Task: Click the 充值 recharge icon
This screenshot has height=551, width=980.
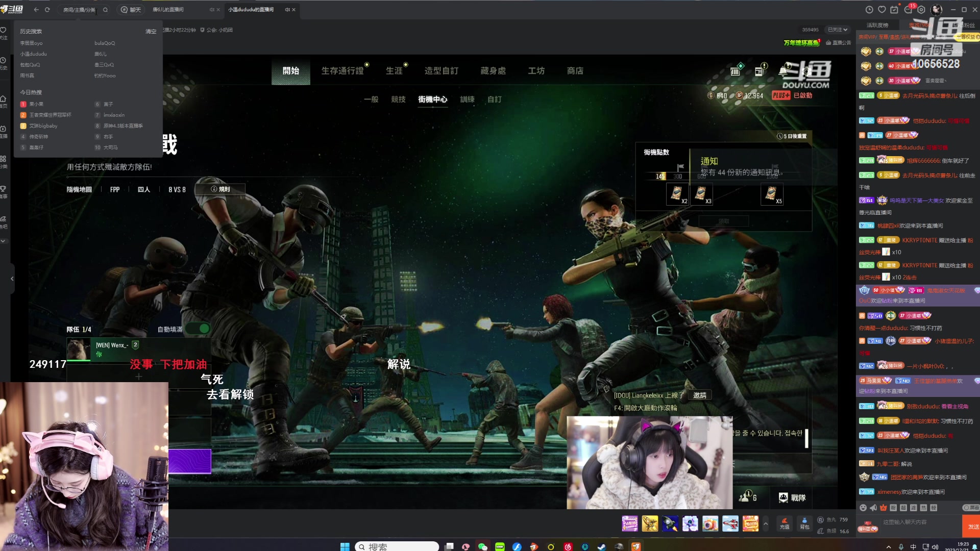Action: click(785, 523)
